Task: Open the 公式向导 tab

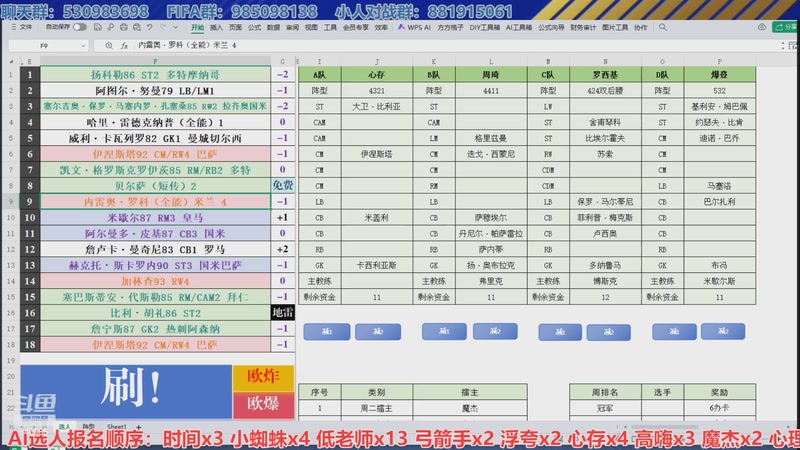Action: point(551,28)
